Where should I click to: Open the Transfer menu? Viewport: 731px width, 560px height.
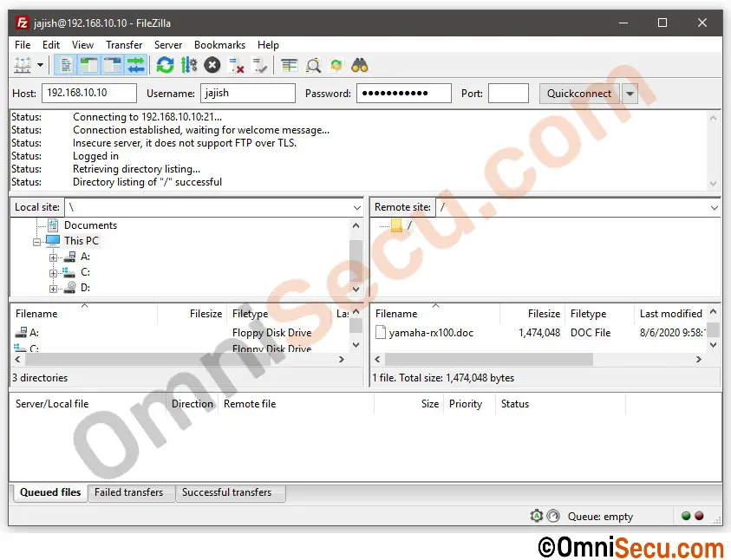(123, 45)
